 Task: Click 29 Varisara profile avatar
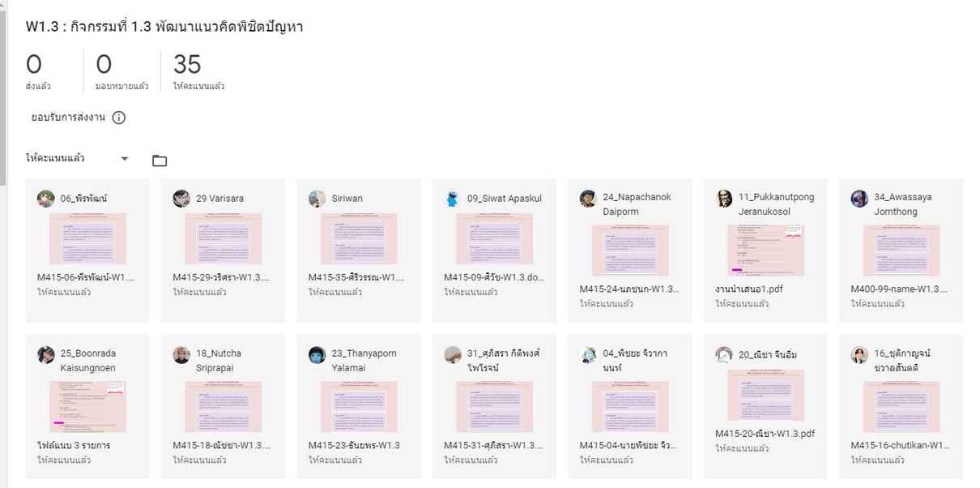181,199
